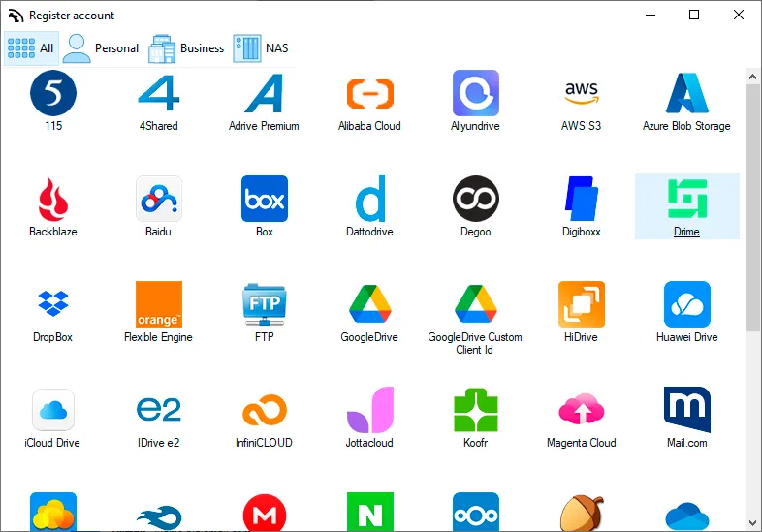Select the HiDrive icon

click(x=582, y=304)
